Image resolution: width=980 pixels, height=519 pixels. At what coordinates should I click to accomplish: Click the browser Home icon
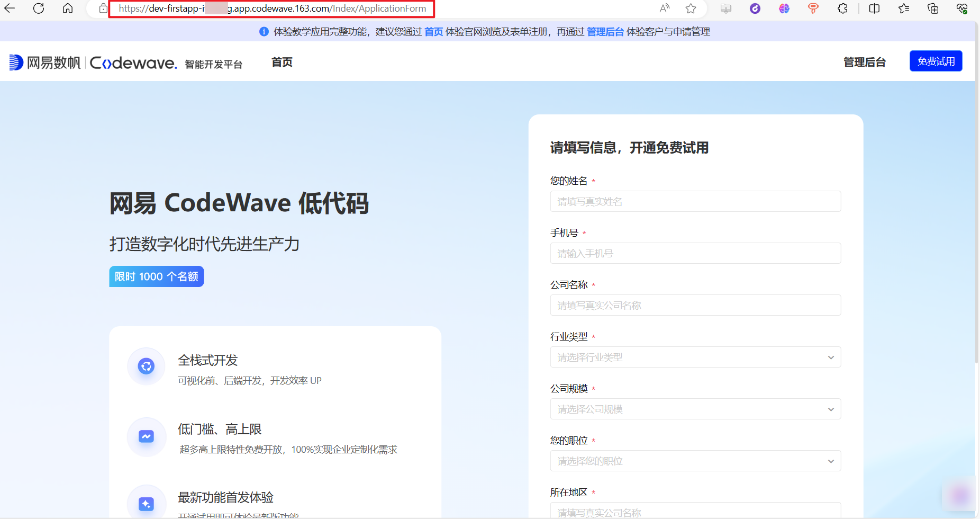click(68, 8)
